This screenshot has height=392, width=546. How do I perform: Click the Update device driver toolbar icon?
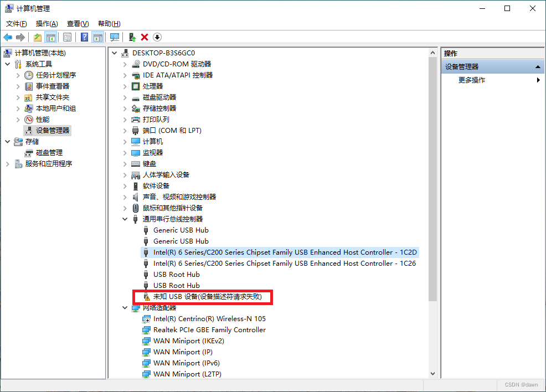(132, 37)
